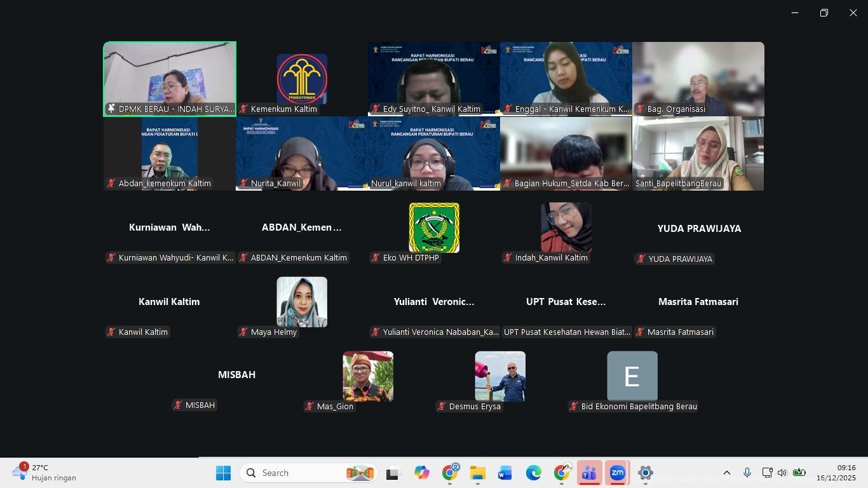Open the clock and date flyout
This screenshot has width=868, height=488.
pyautogui.click(x=836, y=473)
